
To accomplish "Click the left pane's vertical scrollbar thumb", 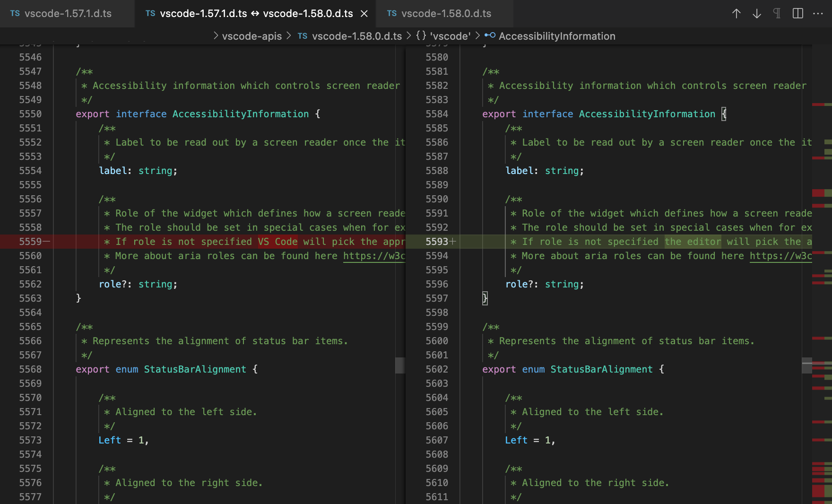I will point(400,365).
